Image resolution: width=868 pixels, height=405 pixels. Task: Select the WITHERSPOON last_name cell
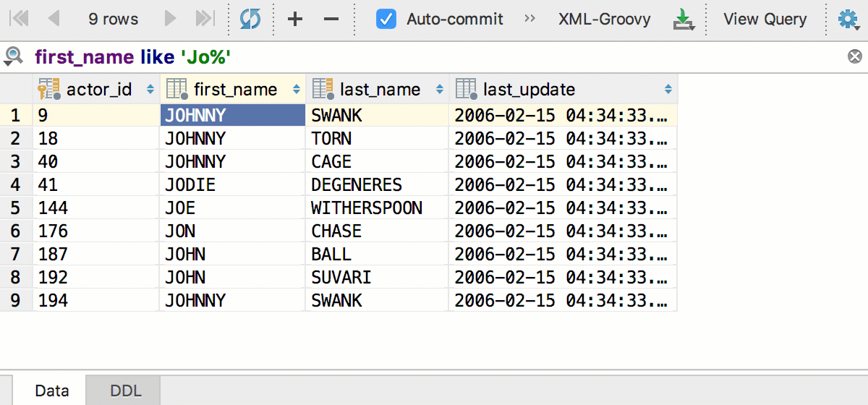pyautogui.click(x=367, y=208)
